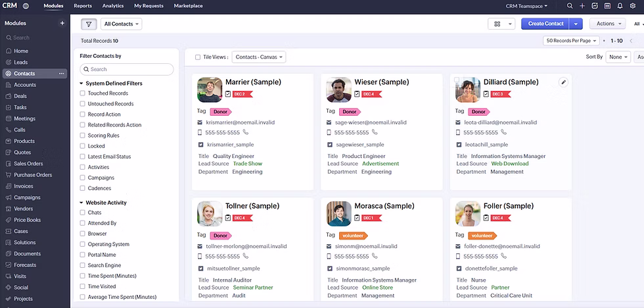This screenshot has width=644, height=308.
Task: Open the Sort By None dropdown
Action: (x=618, y=57)
